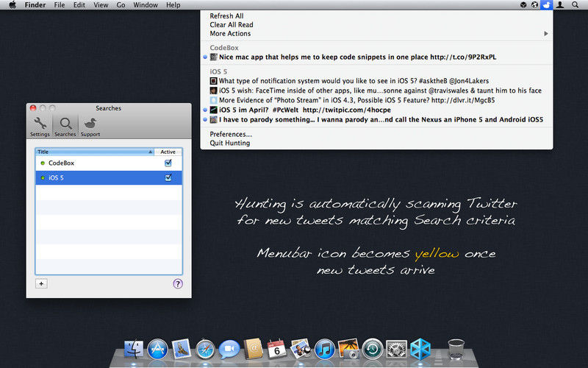This screenshot has width=588, height=368.
Task: Open iPhoto camera icon in dock
Action: 348,349
